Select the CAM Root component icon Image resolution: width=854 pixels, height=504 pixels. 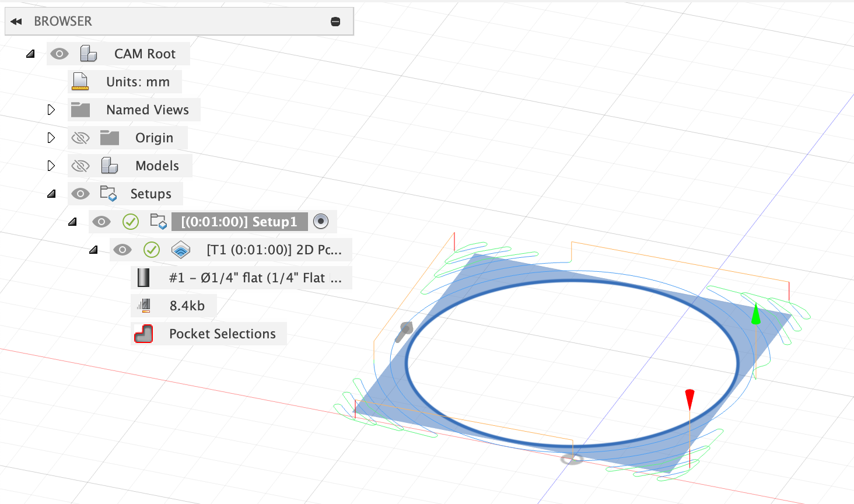point(89,53)
